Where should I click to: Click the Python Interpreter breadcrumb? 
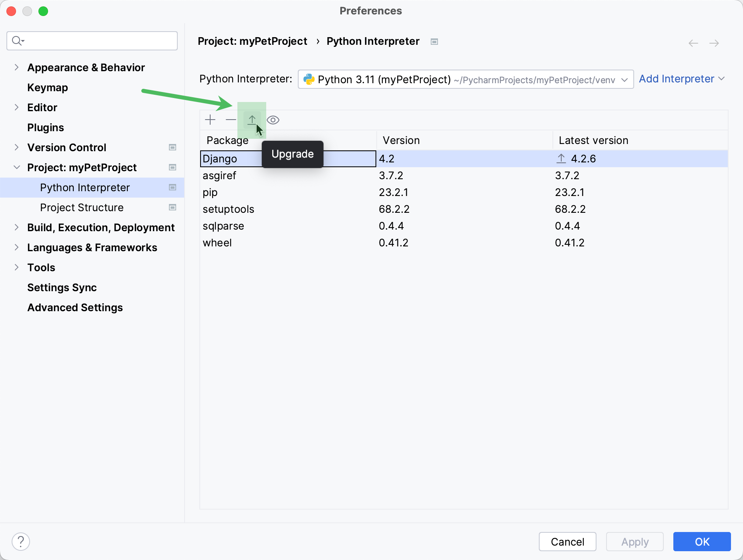tap(373, 41)
